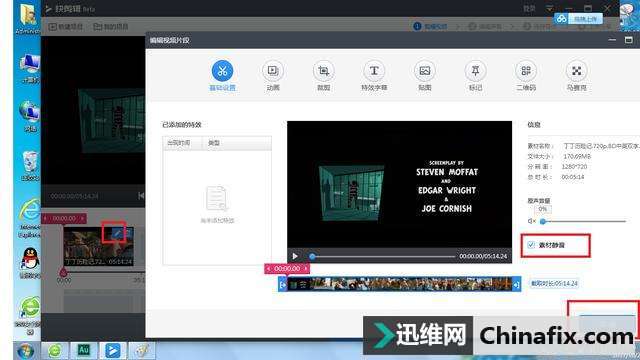Open the QR code (二维码) tool
Viewport: 640px width, 360px height.
pyautogui.click(x=526, y=71)
